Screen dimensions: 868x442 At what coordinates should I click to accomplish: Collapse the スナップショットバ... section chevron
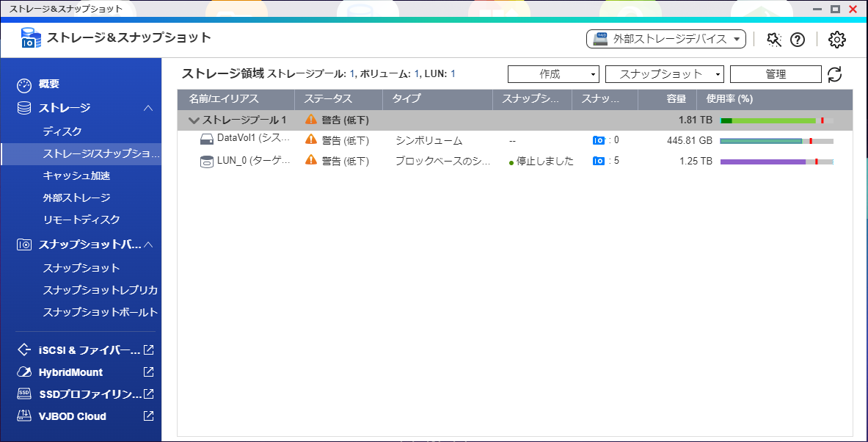click(x=147, y=244)
